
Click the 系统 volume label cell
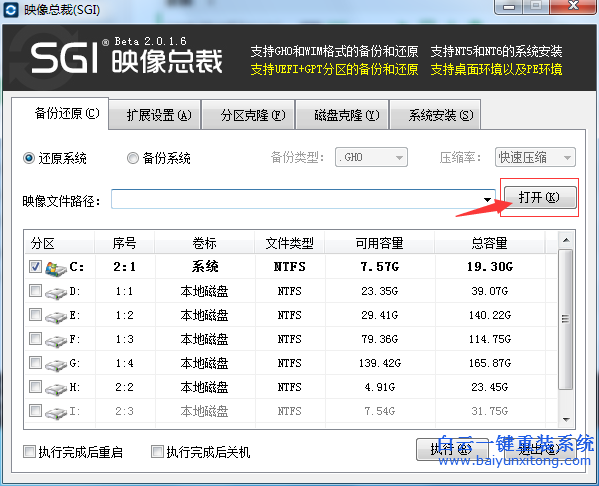(x=205, y=267)
